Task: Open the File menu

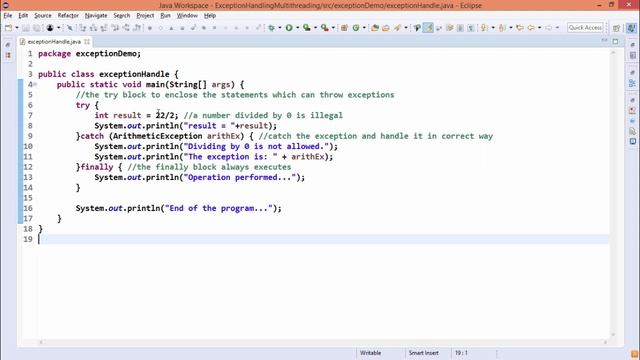Action: pyautogui.click(x=8, y=16)
